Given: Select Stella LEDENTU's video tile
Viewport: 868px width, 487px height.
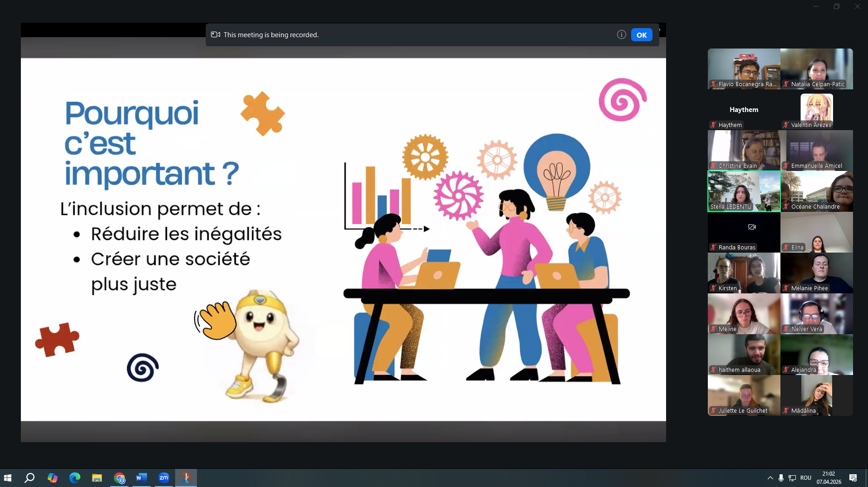Looking at the screenshot, I should (x=744, y=191).
